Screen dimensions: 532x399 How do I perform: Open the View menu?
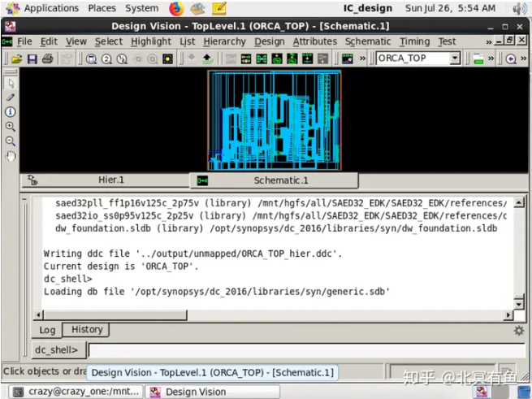(76, 41)
